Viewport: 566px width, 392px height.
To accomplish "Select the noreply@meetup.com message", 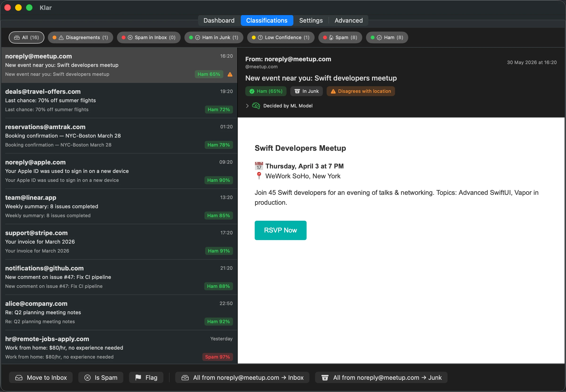I will pos(119,65).
